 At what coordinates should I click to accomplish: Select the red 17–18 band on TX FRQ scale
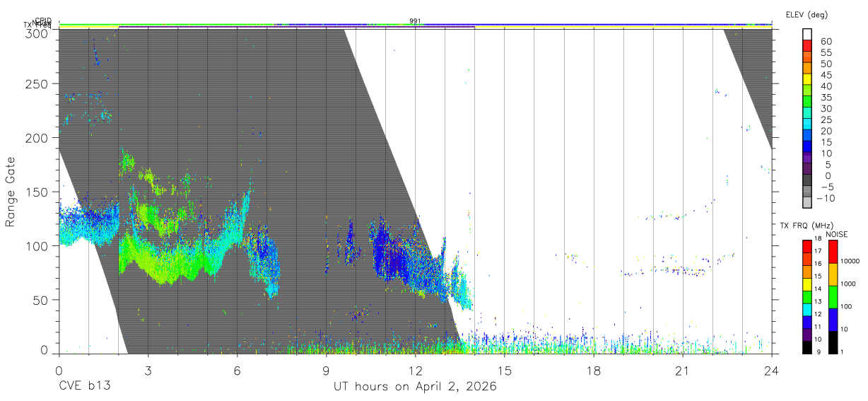tap(807, 245)
